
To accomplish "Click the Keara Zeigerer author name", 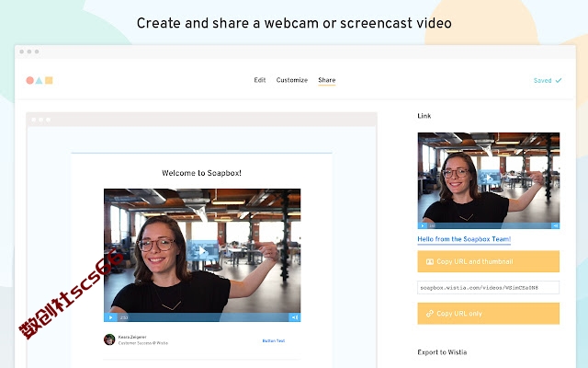I will click(132, 338).
